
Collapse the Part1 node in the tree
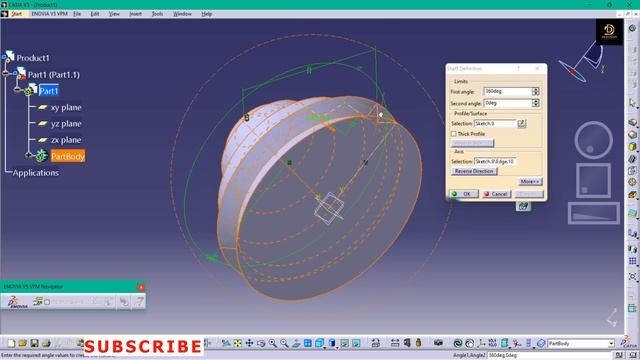coord(17,89)
